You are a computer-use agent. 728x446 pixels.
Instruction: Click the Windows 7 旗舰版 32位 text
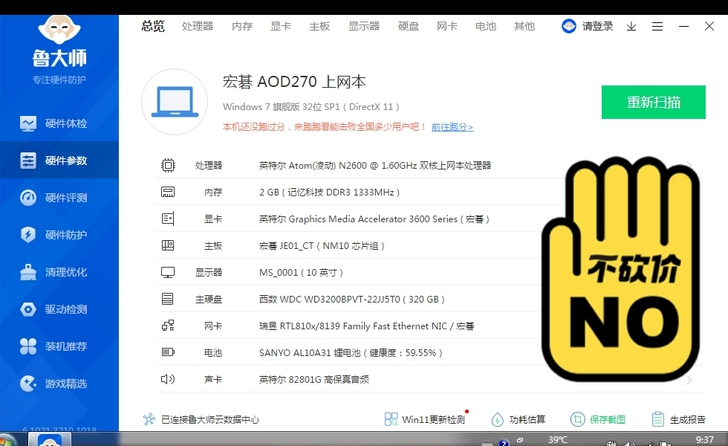coord(311,107)
